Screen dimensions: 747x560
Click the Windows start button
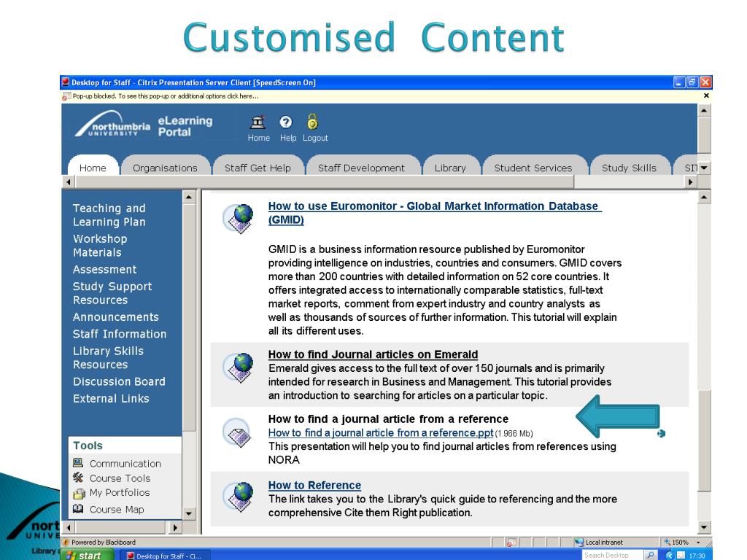coord(88,555)
